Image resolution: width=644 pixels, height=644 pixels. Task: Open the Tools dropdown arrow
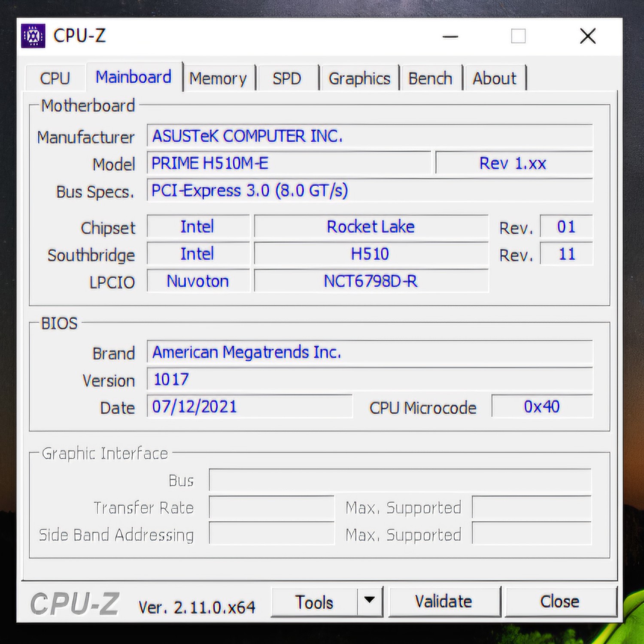point(369,601)
